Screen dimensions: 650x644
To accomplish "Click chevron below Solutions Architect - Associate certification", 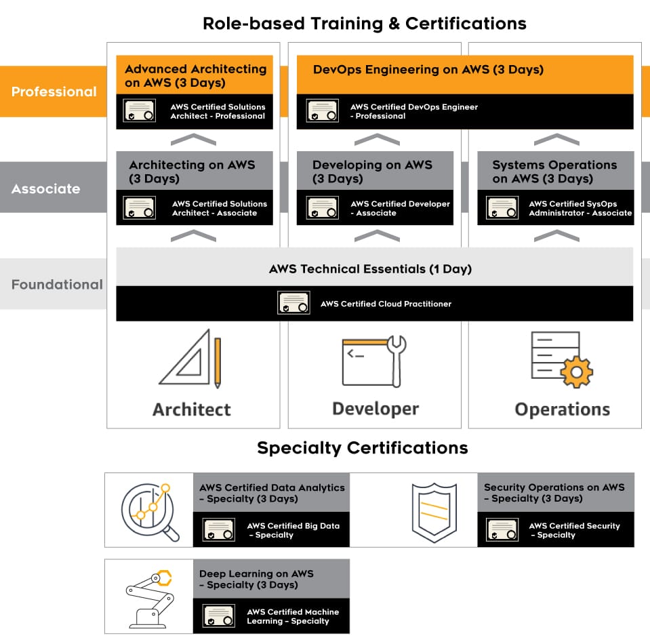I will [193, 235].
